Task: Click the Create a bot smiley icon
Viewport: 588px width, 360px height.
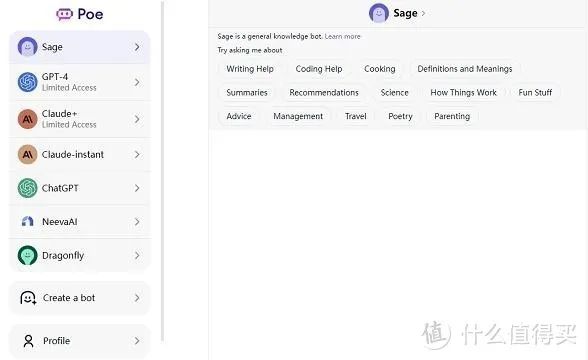Action: coord(28,298)
